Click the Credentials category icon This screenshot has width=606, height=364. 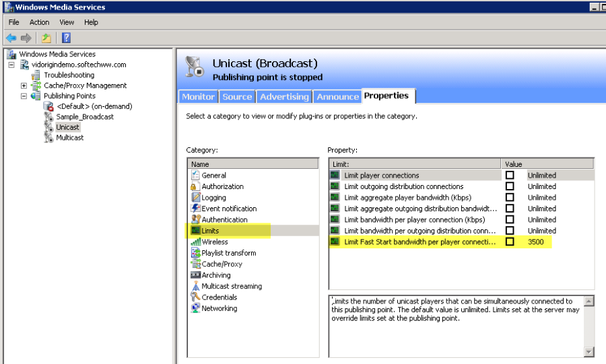tap(196, 297)
